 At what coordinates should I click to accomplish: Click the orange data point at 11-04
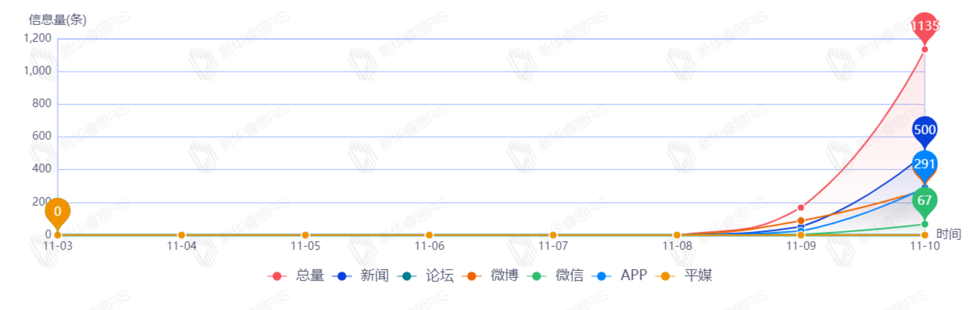coord(181,235)
